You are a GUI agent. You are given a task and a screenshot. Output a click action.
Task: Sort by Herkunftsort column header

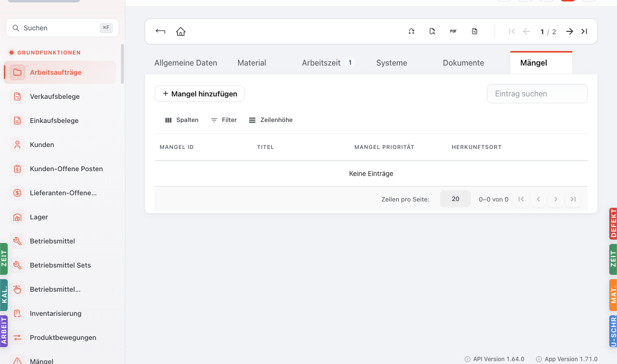(x=477, y=147)
